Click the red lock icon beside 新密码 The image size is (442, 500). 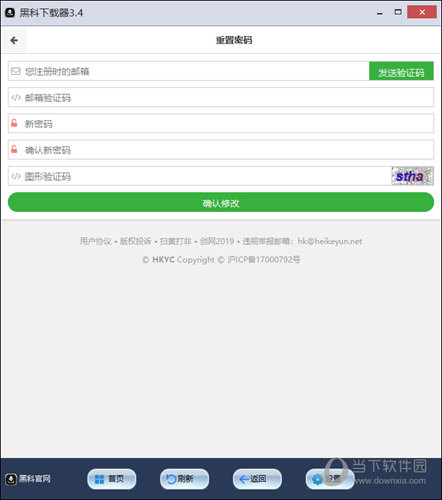[14, 123]
